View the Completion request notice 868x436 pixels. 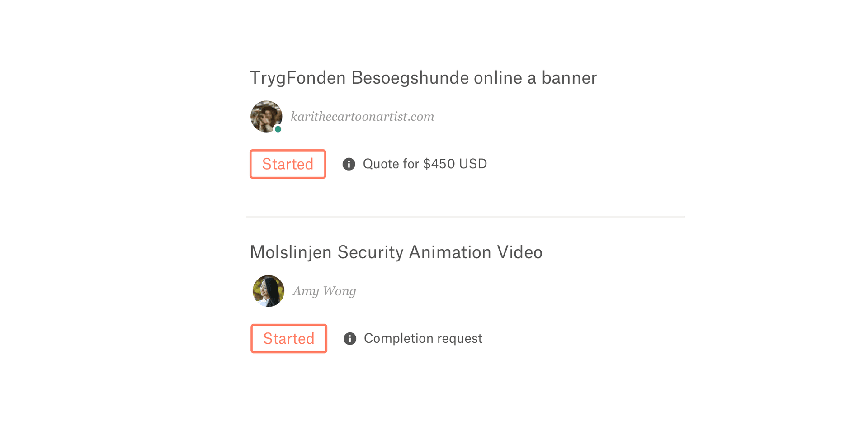point(423,338)
